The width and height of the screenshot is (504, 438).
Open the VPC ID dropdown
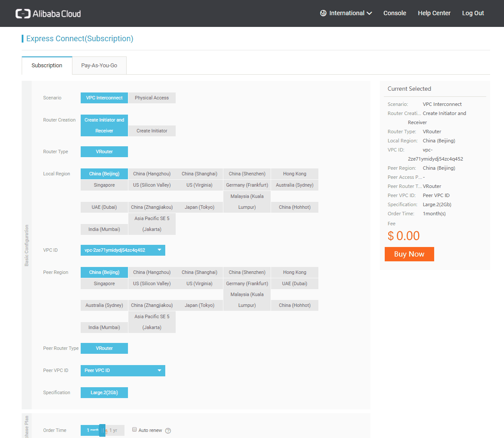(x=123, y=250)
